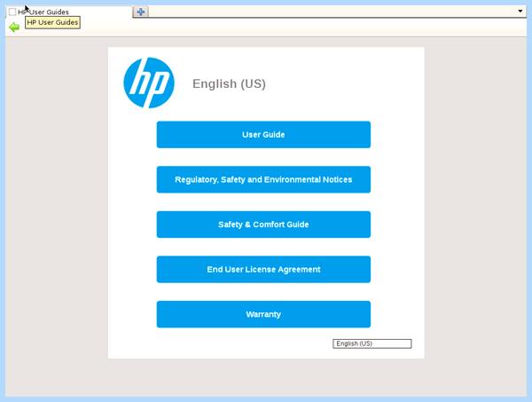Go back with the green arrow icon
The width and height of the screenshot is (532, 402).
(x=14, y=28)
